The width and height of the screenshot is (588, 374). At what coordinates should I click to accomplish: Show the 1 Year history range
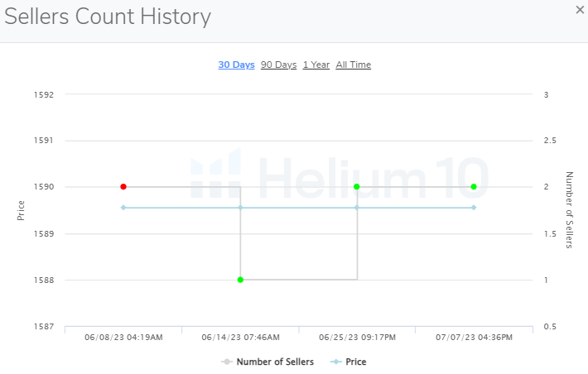pos(316,65)
